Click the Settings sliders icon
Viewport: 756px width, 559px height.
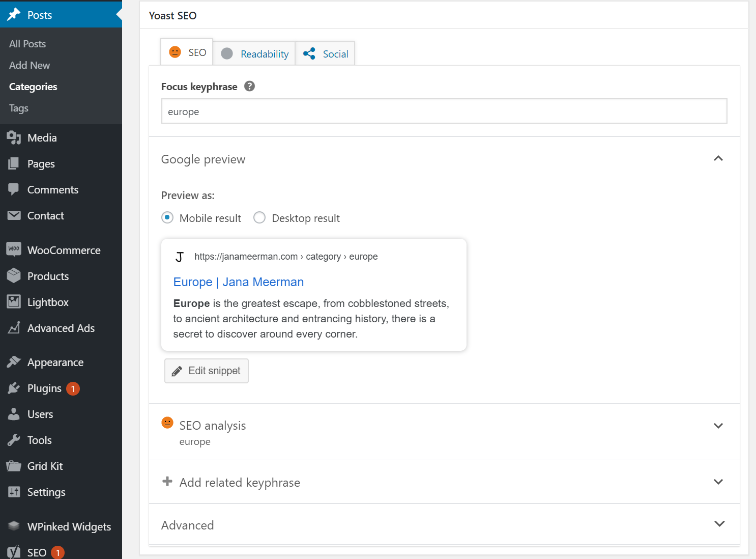[14, 492]
